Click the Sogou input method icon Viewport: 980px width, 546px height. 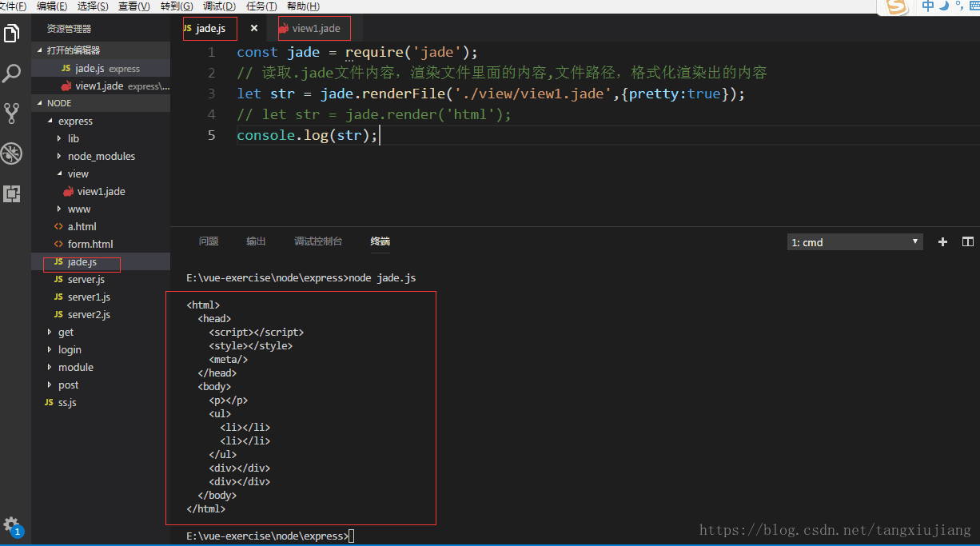click(897, 7)
